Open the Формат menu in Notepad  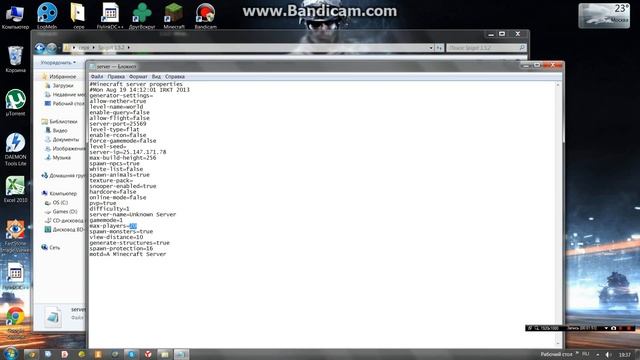point(138,76)
